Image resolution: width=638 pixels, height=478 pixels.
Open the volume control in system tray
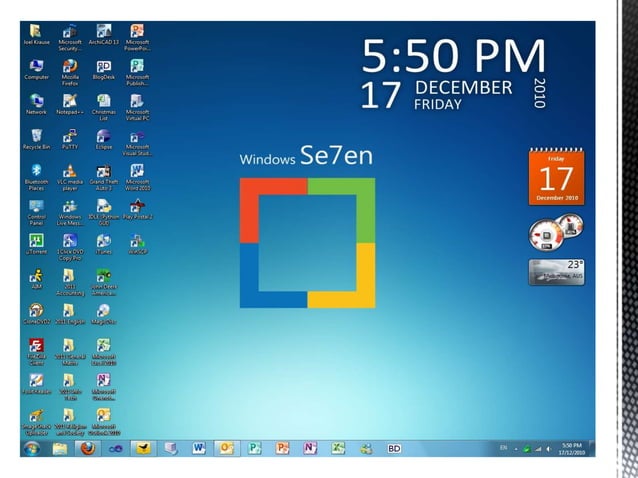[548, 449]
